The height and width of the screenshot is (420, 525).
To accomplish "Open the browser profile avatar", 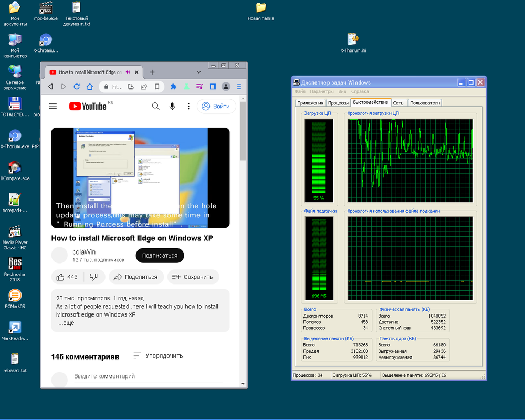I will [x=226, y=87].
